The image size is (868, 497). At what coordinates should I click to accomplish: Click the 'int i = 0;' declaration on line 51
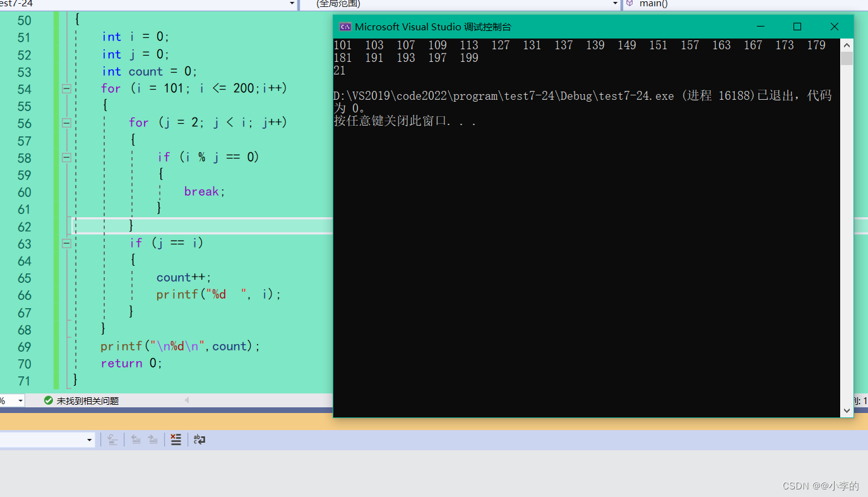click(136, 37)
